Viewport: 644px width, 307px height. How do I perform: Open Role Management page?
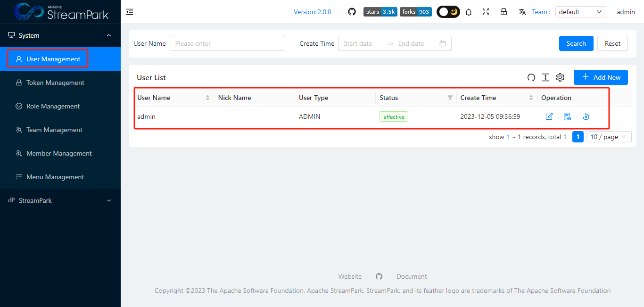[60, 106]
